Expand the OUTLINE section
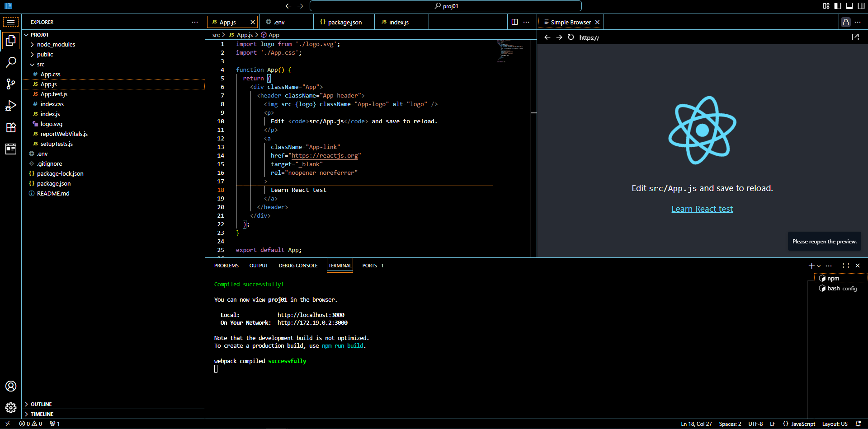 [41, 404]
